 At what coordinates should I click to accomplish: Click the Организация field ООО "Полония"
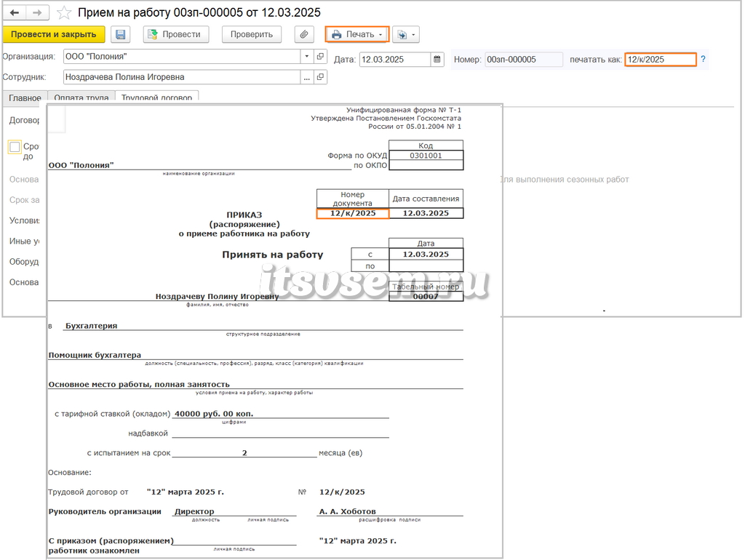pos(182,57)
